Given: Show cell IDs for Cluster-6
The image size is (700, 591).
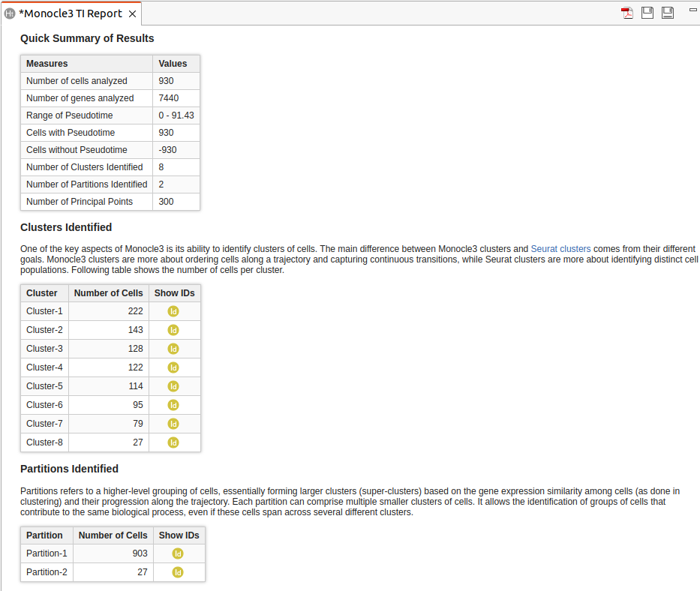Looking at the screenshot, I should pyautogui.click(x=173, y=405).
